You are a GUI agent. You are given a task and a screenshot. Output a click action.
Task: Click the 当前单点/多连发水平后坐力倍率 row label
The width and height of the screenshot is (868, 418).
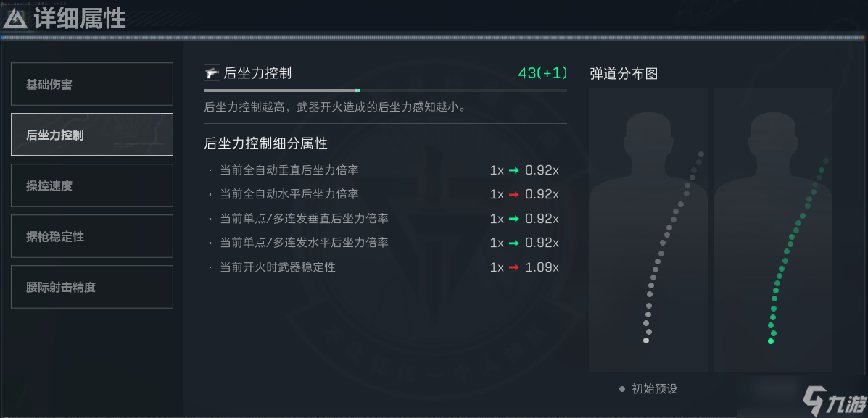(304, 243)
